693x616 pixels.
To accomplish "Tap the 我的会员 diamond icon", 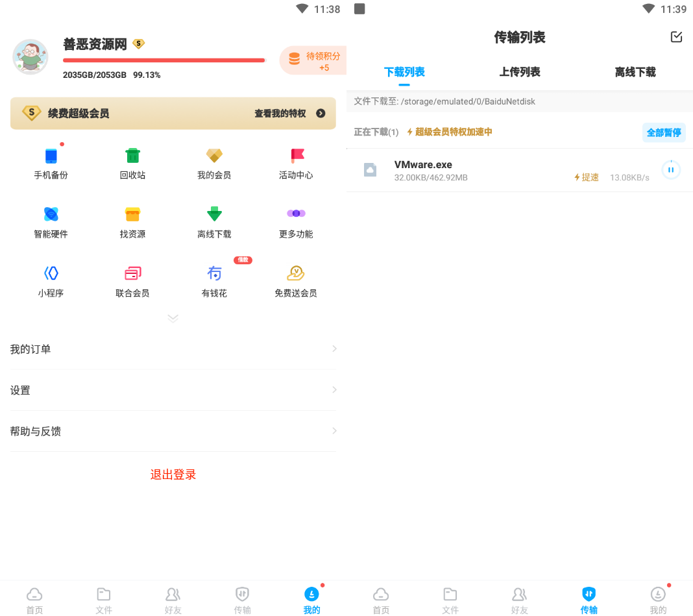I will pyautogui.click(x=214, y=156).
